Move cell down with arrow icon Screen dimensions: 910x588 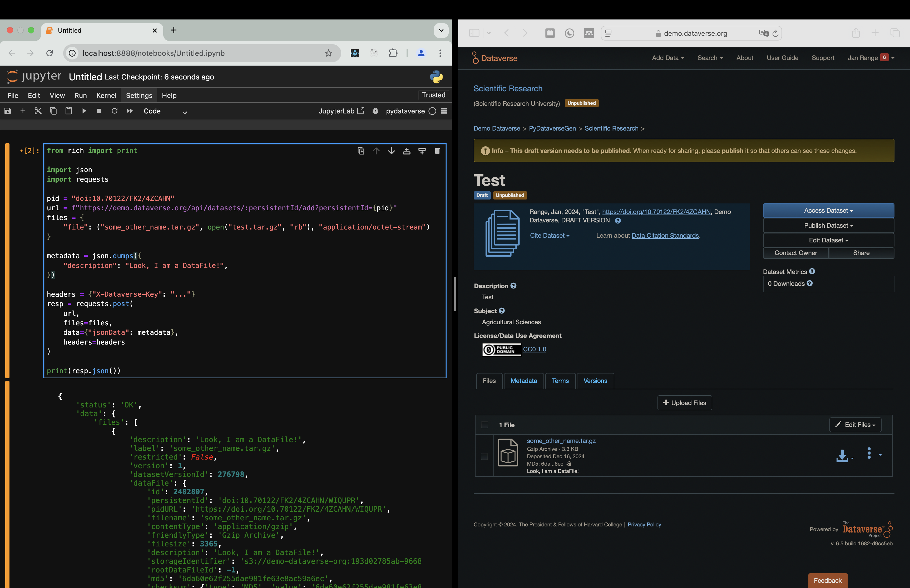pyautogui.click(x=392, y=151)
